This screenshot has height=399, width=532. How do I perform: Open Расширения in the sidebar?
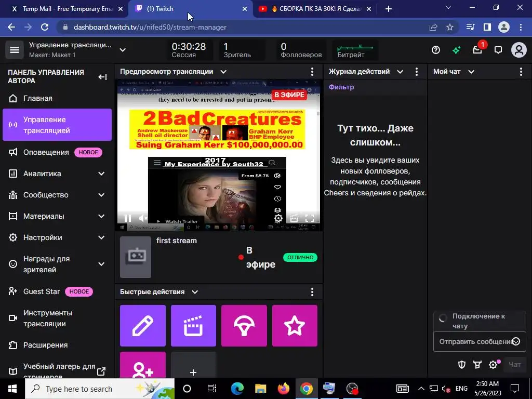[x=57, y=345]
